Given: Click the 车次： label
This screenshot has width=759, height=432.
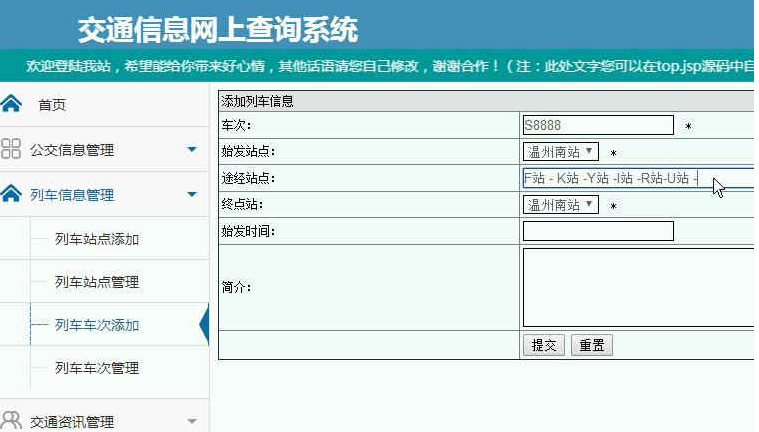Looking at the screenshot, I should tap(236, 125).
